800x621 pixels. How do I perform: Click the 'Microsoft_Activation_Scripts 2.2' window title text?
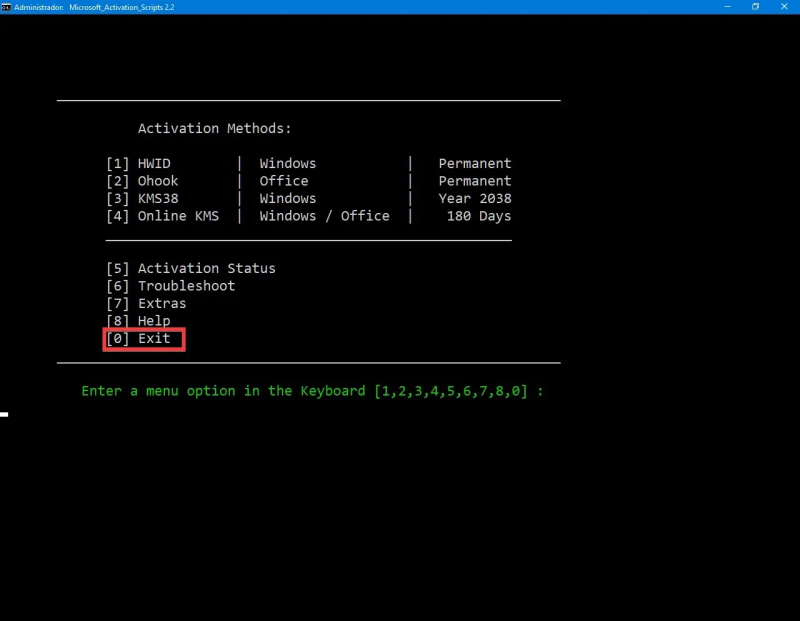121,7
